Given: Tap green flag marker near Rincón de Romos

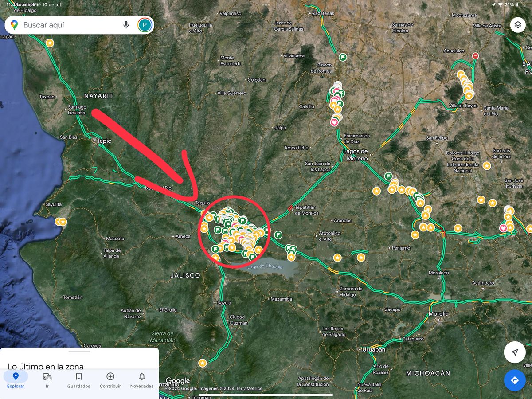Looking at the screenshot, I should point(343,57).
